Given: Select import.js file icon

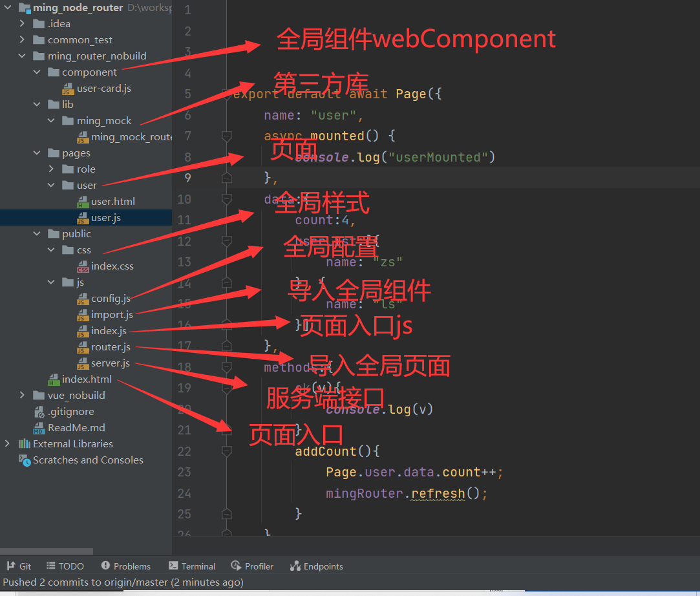Looking at the screenshot, I should pyautogui.click(x=83, y=315).
